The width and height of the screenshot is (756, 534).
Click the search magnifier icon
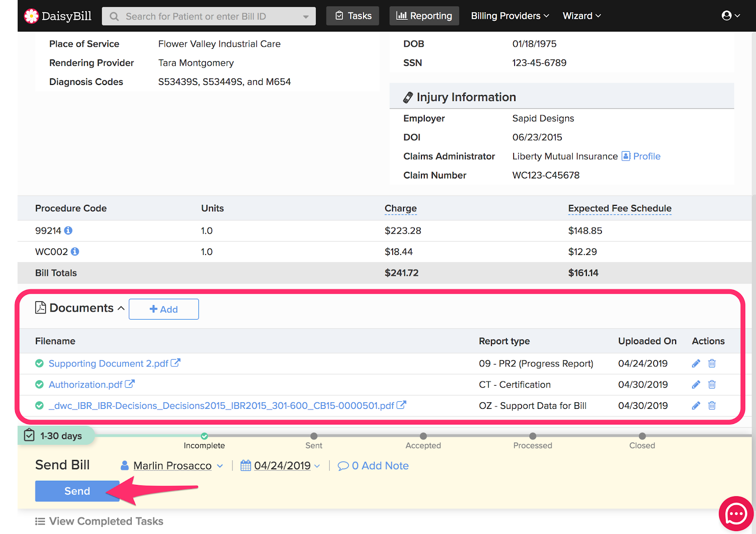point(114,17)
